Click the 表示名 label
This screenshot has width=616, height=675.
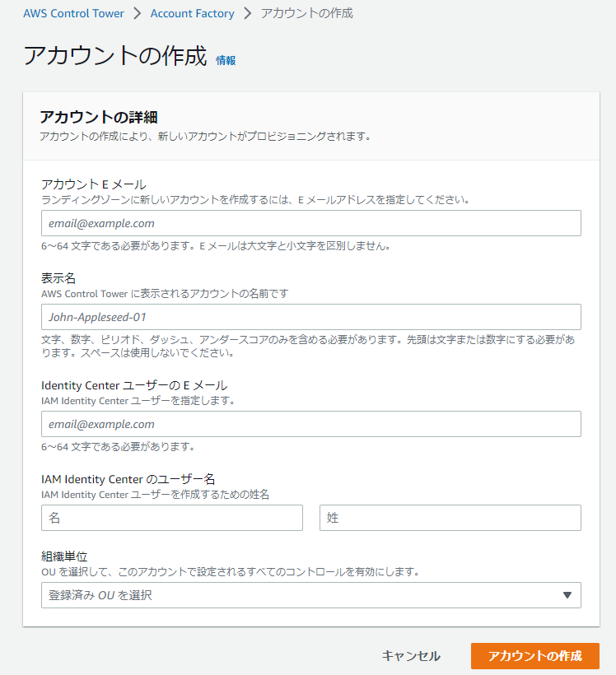tap(58, 277)
